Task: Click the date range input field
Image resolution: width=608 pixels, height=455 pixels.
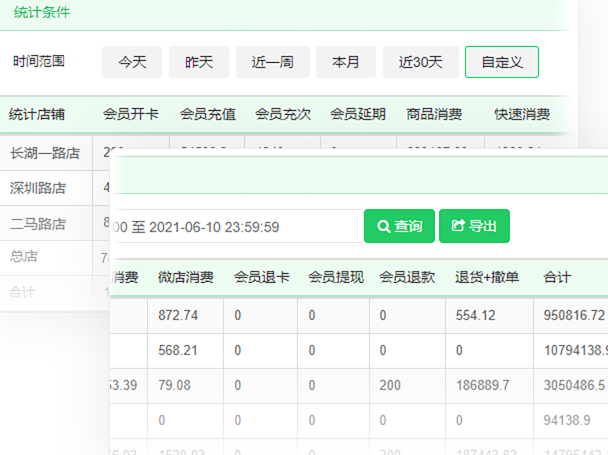Action: pyautogui.click(x=236, y=227)
